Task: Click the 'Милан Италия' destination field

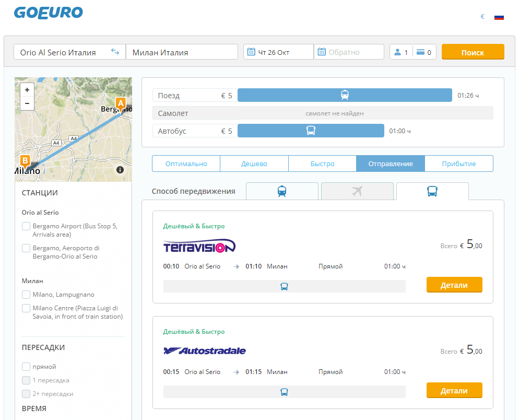Action: pyautogui.click(x=182, y=52)
